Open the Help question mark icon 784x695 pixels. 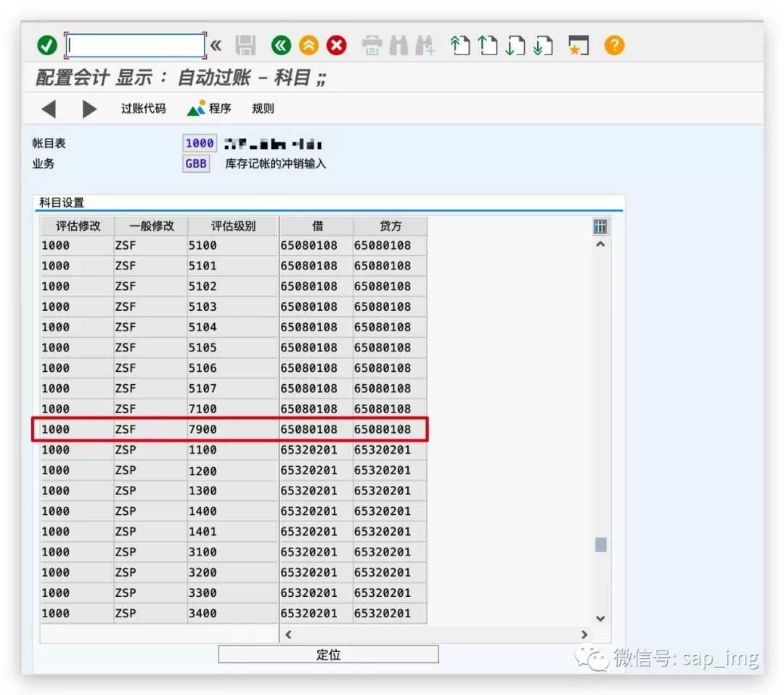click(x=614, y=45)
